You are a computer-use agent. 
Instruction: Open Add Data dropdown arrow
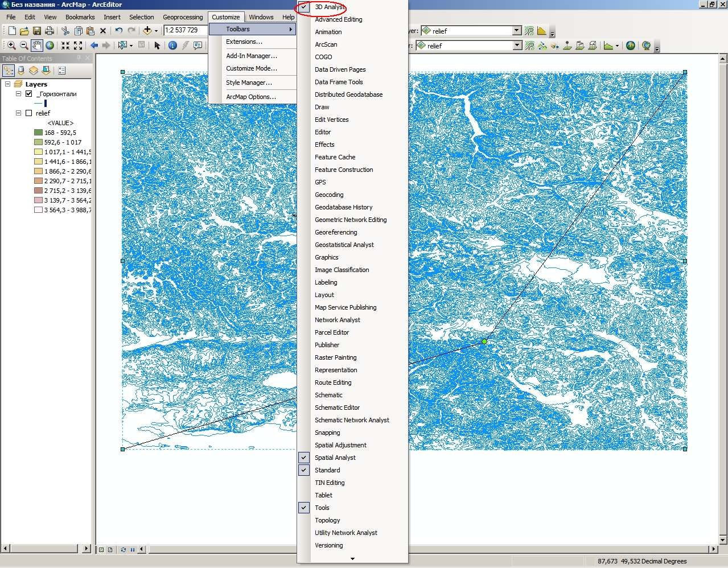[x=156, y=31]
